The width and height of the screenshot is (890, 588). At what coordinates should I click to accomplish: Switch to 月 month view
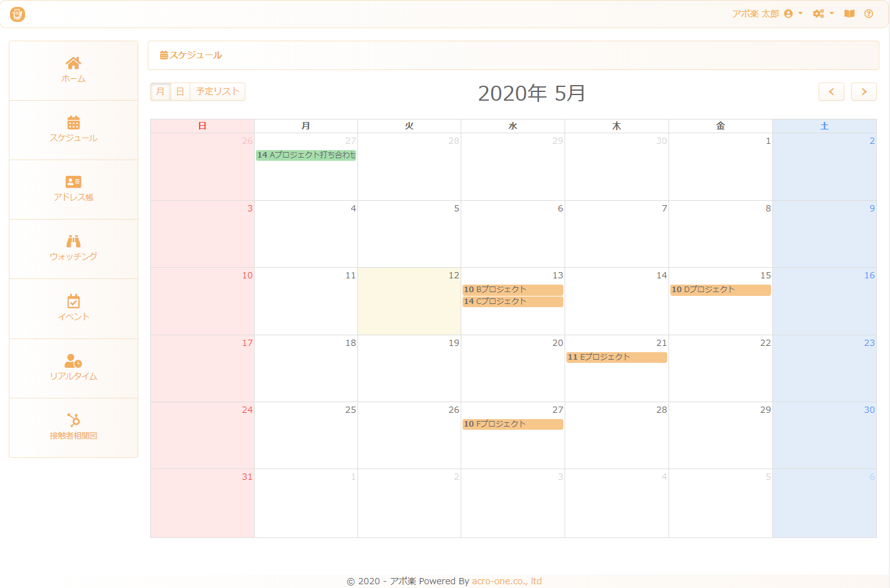coord(160,91)
